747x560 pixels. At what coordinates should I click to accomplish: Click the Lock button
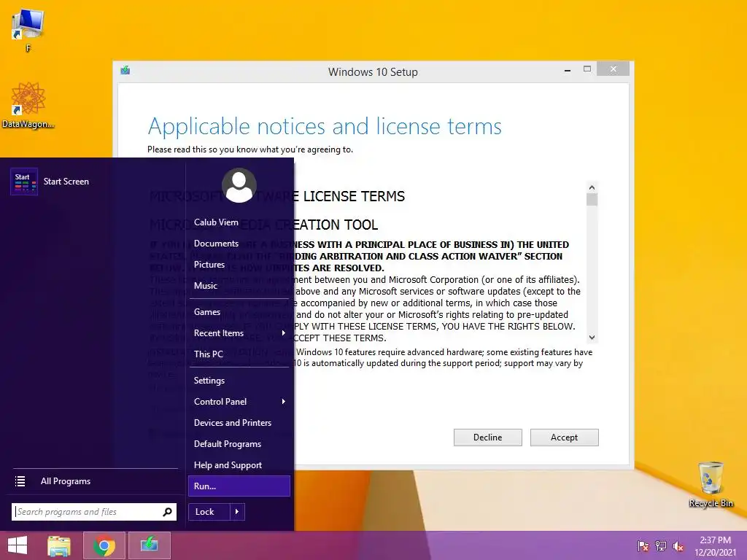(209, 512)
